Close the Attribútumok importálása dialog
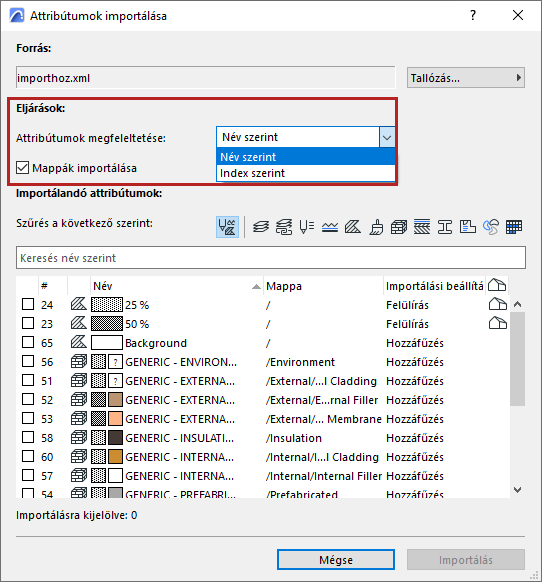The image size is (542, 582). 517,15
